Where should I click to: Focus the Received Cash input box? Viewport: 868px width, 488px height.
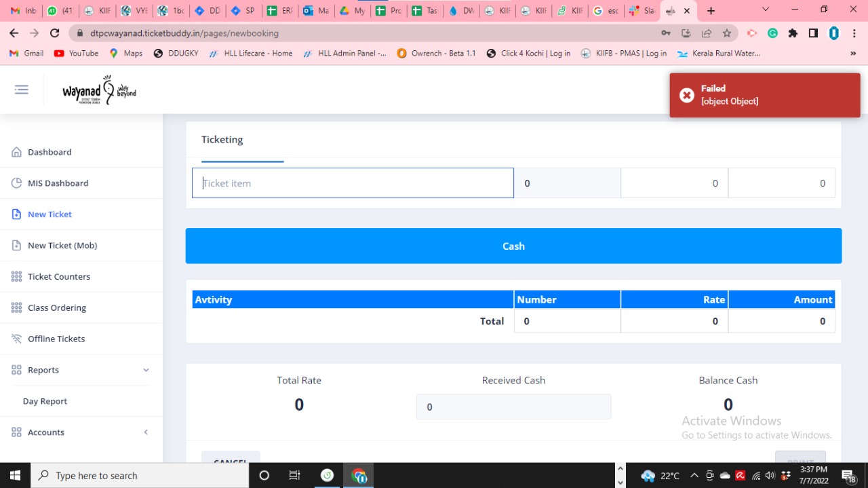tap(513, 407)
